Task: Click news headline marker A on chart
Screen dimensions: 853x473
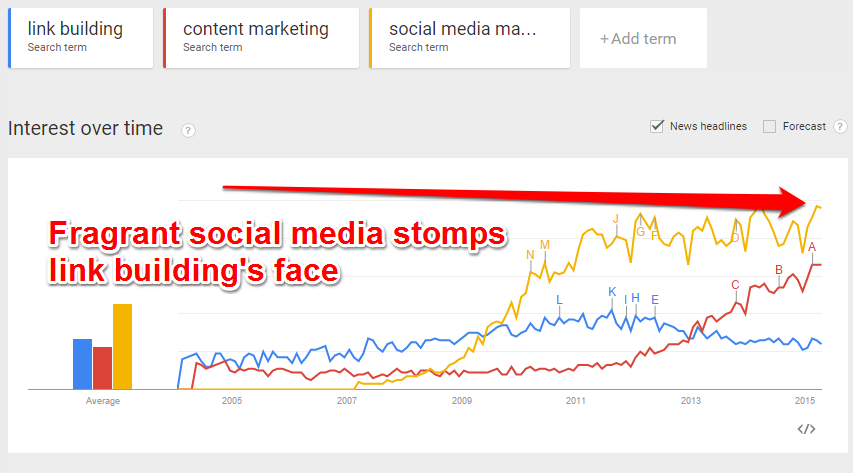Action: tap(812, 247)
